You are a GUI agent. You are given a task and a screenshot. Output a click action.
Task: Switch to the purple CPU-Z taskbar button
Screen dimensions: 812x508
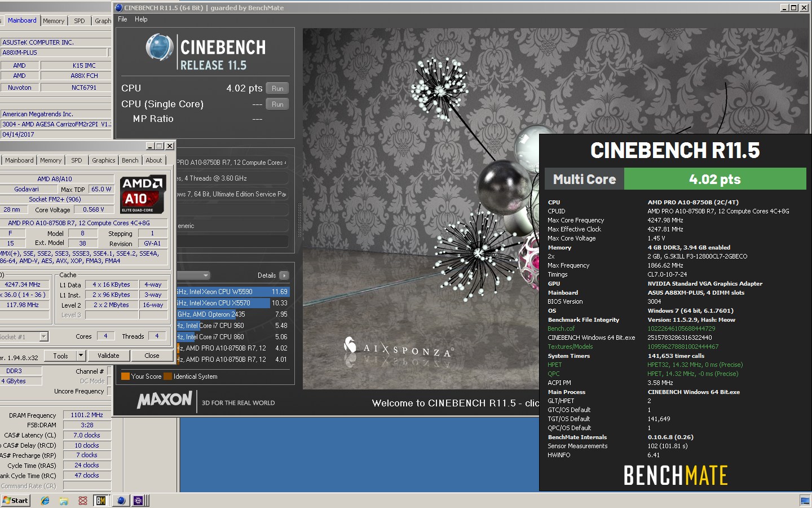click(x=138, y=501)
